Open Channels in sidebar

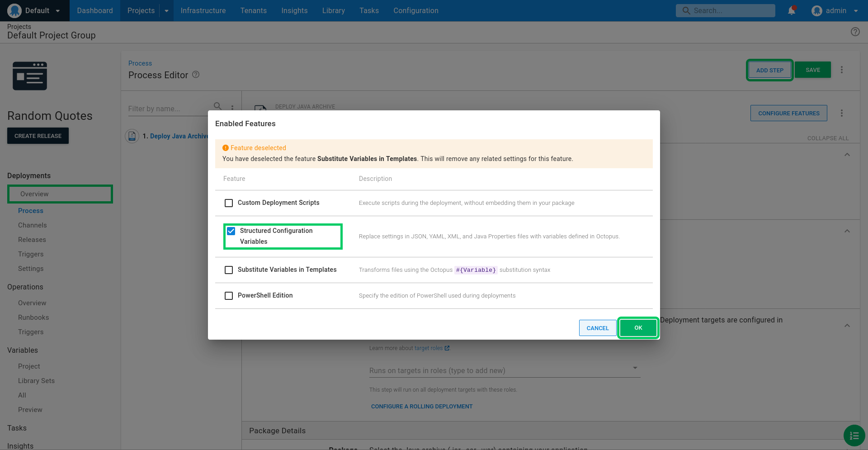coord(33,225)
